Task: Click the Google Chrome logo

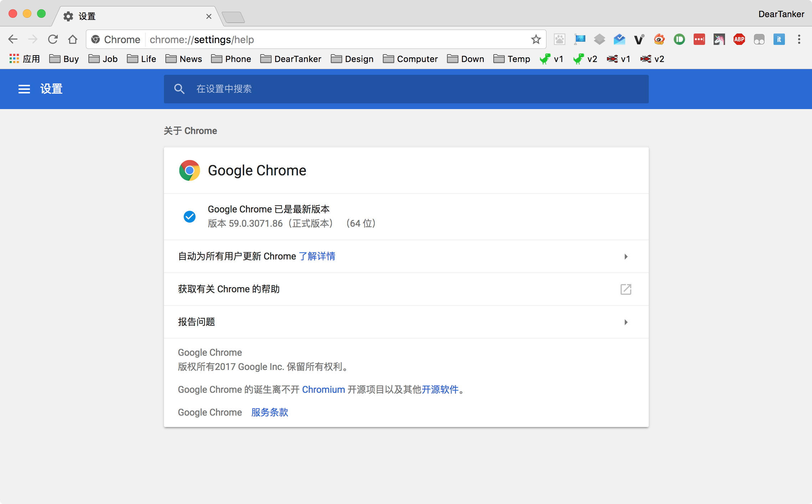Action: [190, 170]
